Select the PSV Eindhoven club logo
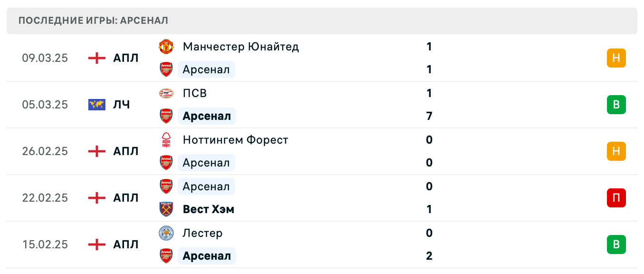This screenshot has width=644, height=274. 166,93
